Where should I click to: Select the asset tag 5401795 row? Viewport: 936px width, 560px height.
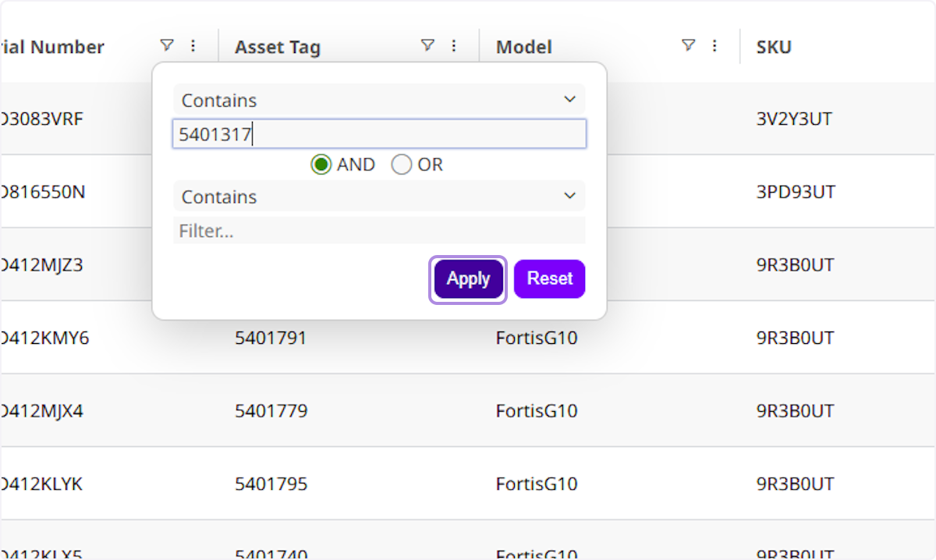point(271,484)
